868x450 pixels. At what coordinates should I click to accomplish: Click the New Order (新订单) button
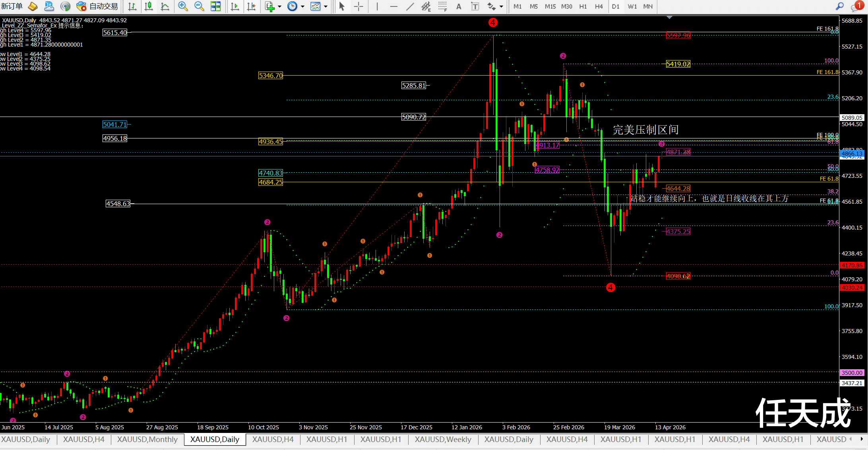point(12,6)
